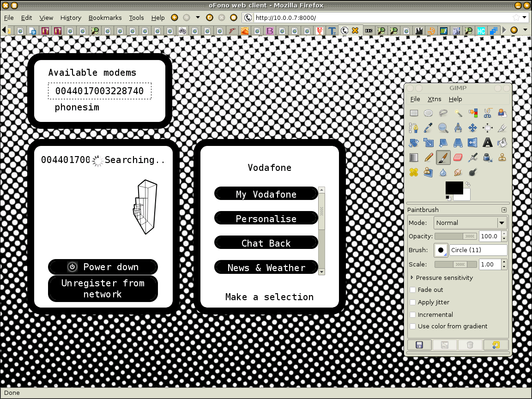Select GIMP Alignment tool

pos(488,128)
